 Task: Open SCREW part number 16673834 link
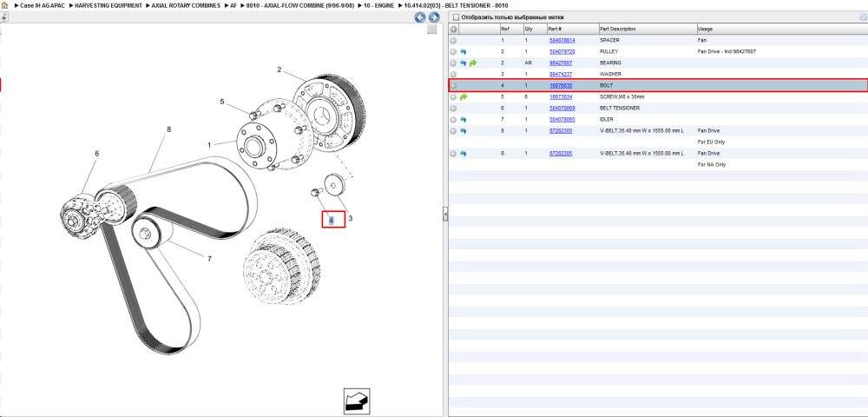[560, 97]
